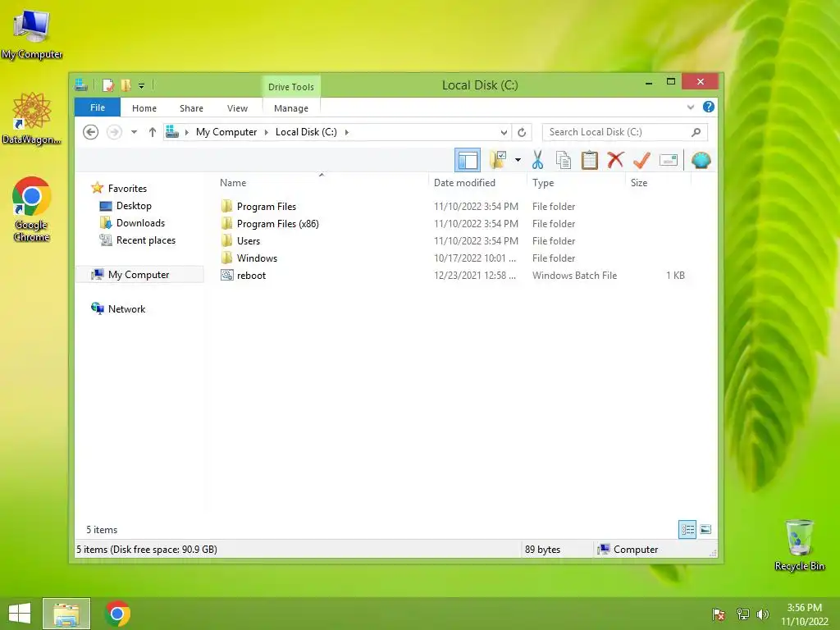840x630 pixels.
Task: Select the reboot batch file
Action: [x=251, y=276]
